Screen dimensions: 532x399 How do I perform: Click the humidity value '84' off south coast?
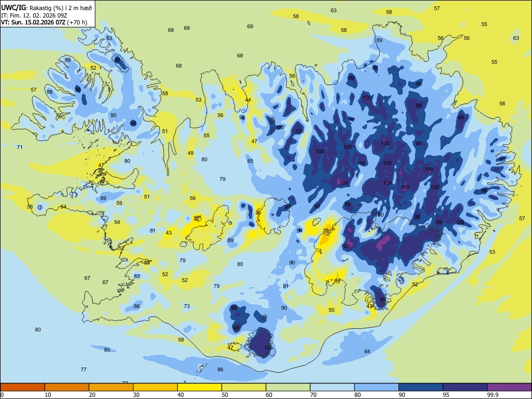point(367,352)
